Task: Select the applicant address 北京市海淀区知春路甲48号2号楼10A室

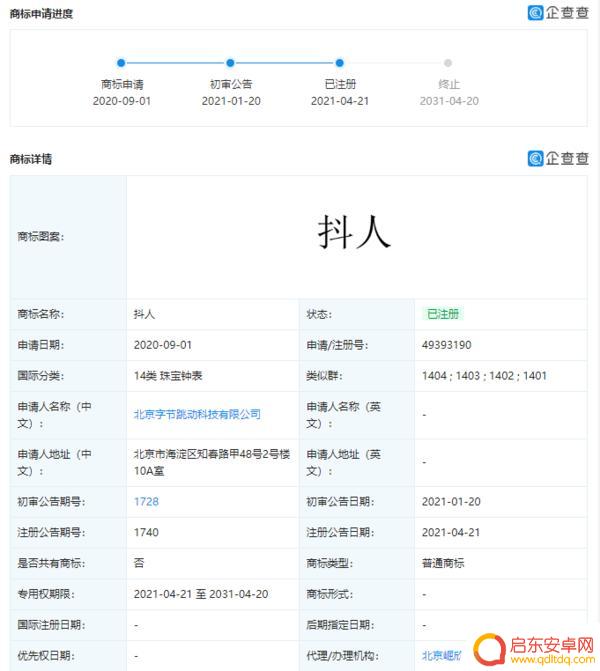Action: (212, 462)
